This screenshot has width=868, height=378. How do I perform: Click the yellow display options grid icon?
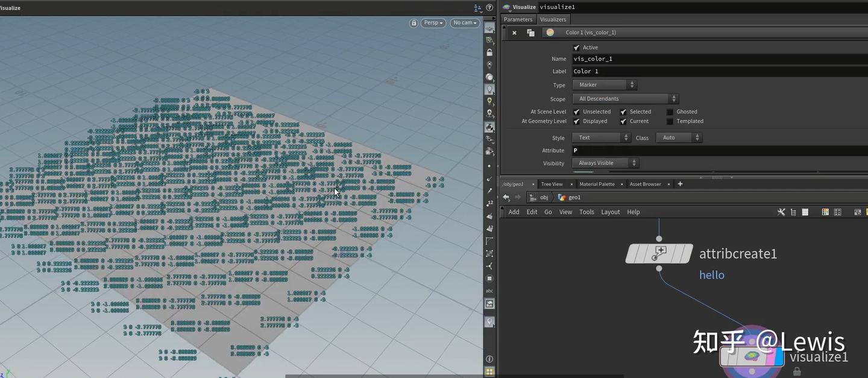pyautogui.click(x=489, y=371)
